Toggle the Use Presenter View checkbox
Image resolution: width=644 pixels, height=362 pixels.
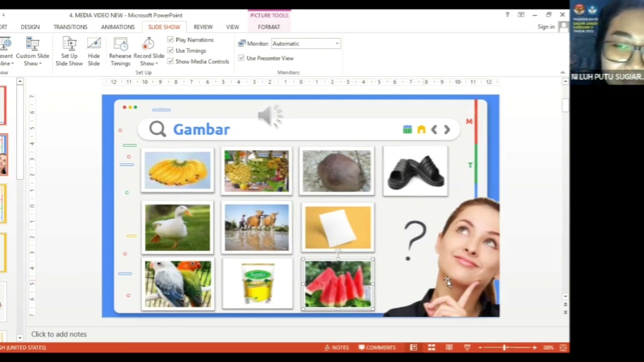click(241, 58)
